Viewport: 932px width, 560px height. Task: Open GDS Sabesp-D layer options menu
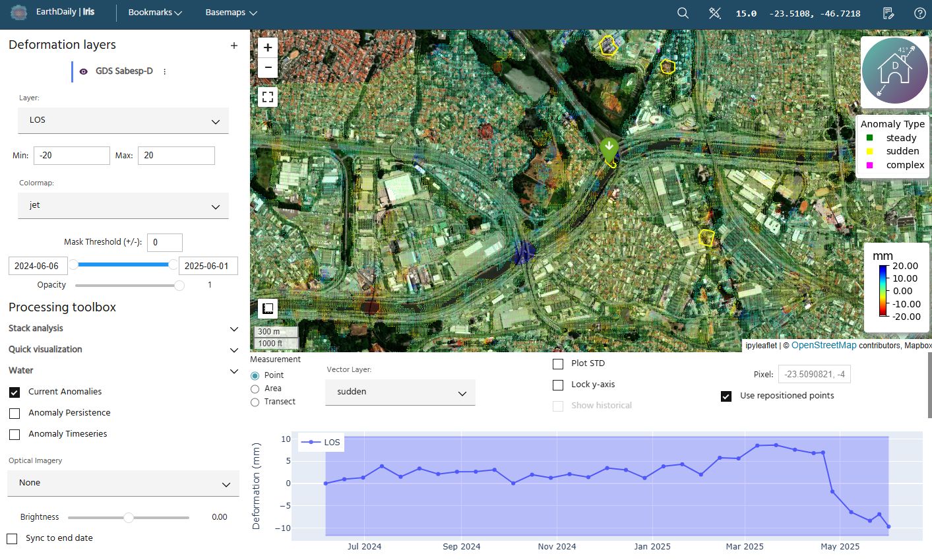(165, 72)
